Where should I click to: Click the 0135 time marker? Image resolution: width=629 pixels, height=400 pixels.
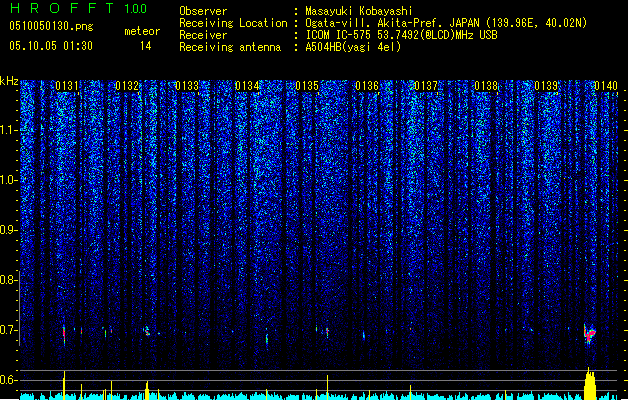click(x=307, y=86)
